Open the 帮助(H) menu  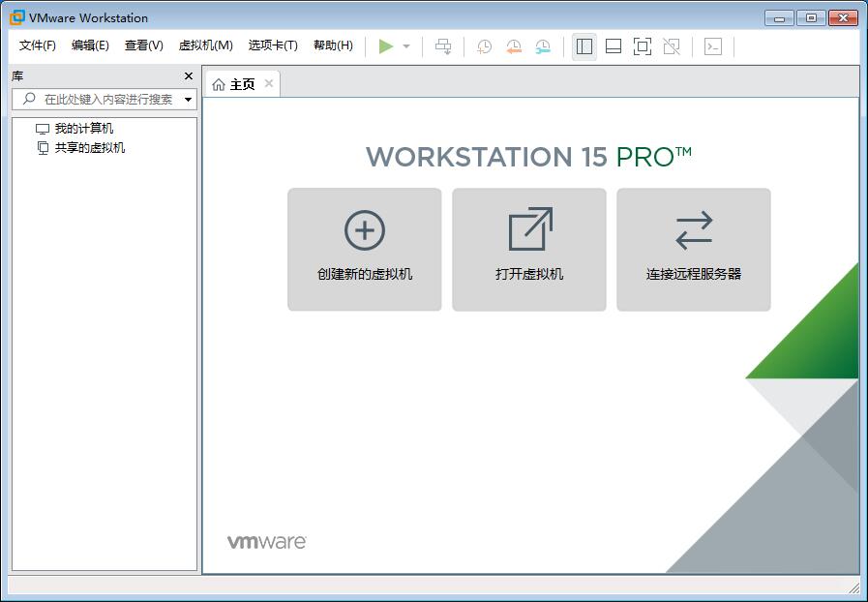[333, 45]
